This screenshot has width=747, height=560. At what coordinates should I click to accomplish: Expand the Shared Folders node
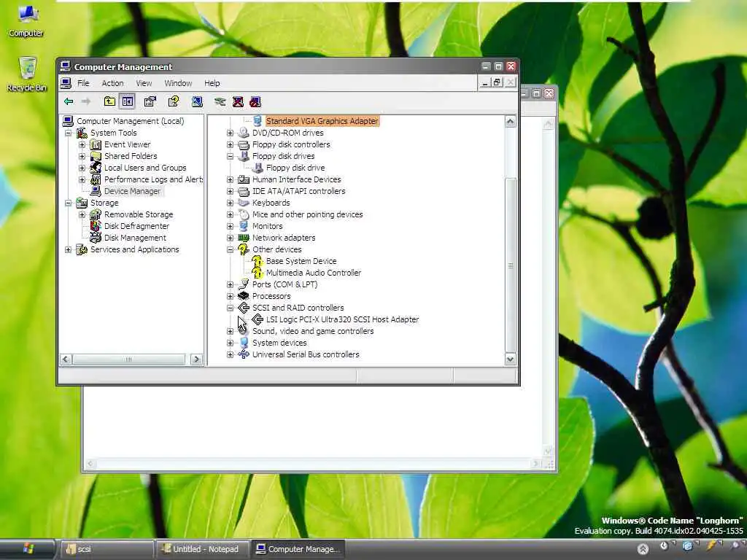(82, 156)
